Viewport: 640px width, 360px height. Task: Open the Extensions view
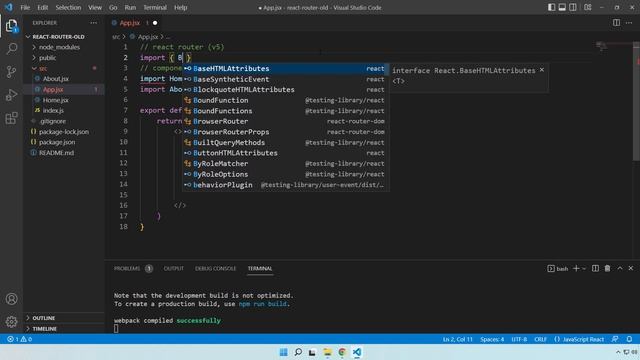[11, 118]
